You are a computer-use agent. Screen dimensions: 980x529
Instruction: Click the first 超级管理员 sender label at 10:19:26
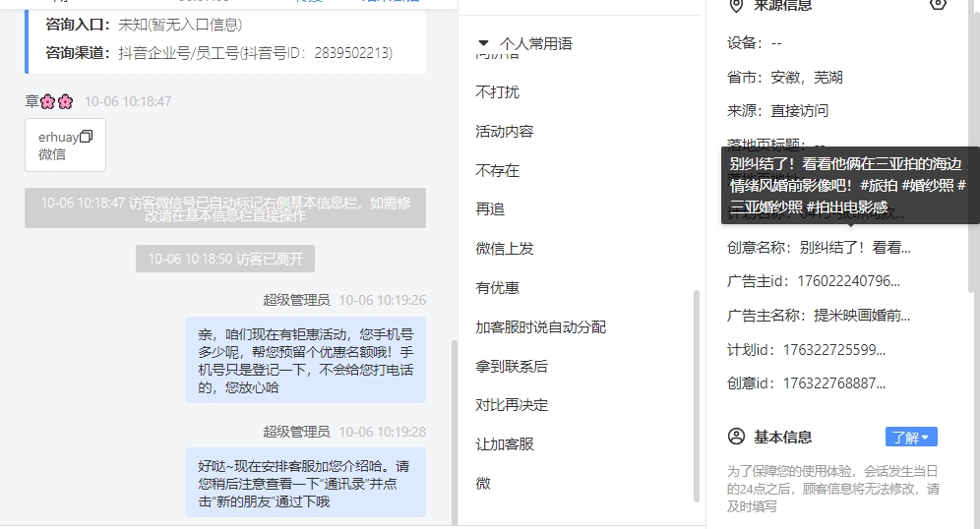(296, 301)
